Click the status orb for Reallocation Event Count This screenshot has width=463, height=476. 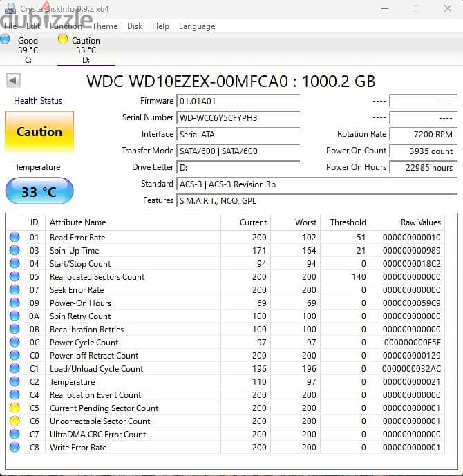click(15, 394)
